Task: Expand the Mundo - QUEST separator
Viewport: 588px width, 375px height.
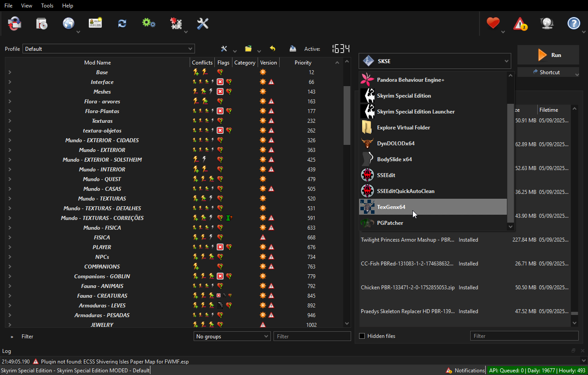Action: coord(10,179)
